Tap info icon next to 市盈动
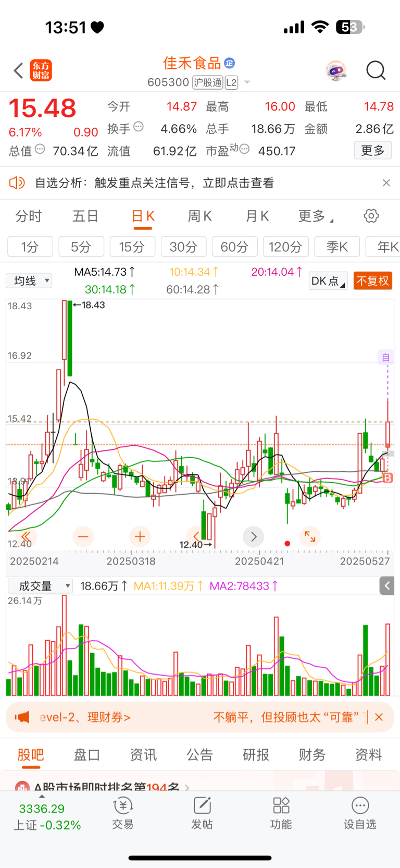This screenshot has height=868, width=400. click(244, 149)
